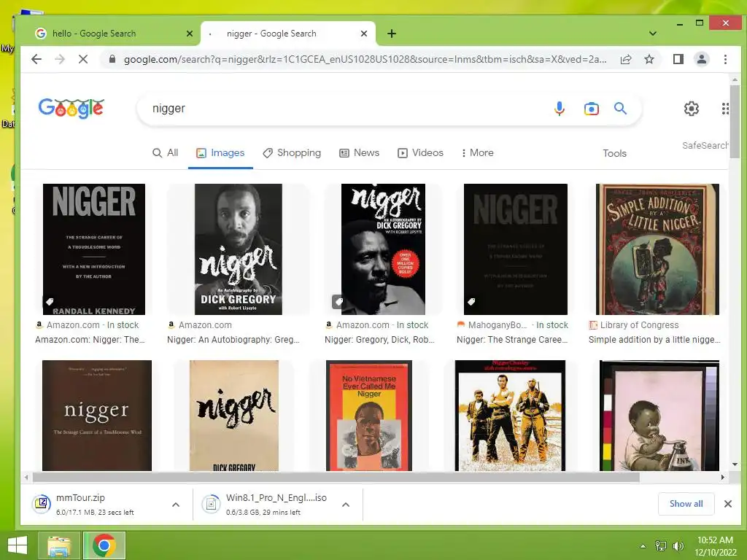Click Show all downloads button

[686, 504]
